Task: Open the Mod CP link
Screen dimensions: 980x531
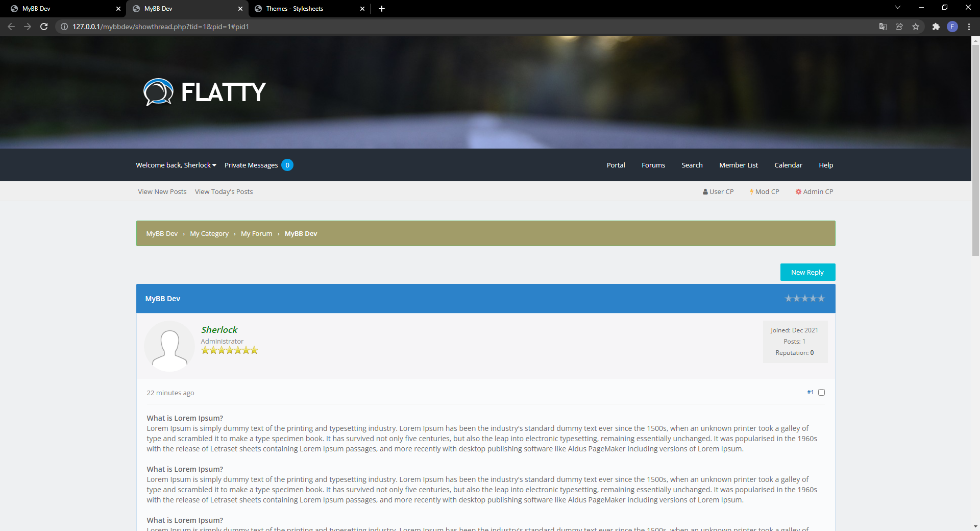Action: [765, 191]
